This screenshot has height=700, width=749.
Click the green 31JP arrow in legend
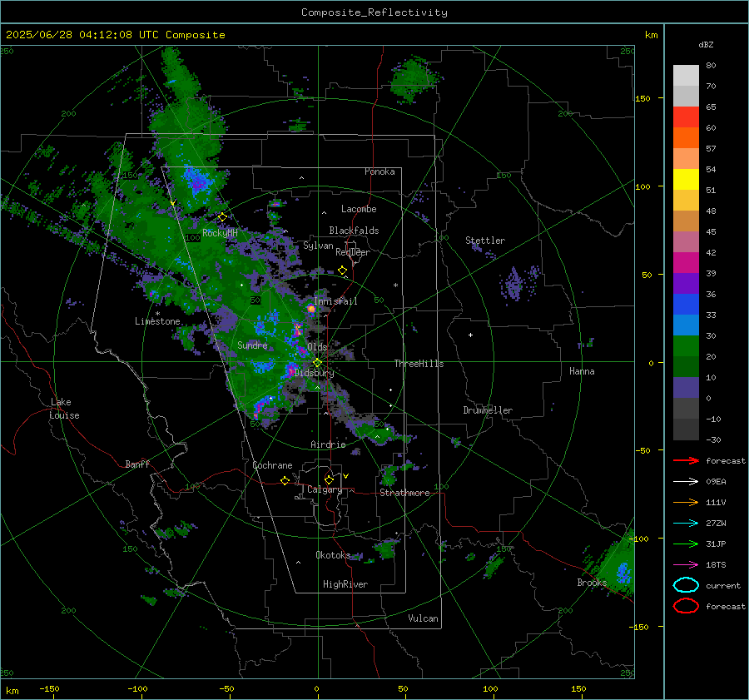686,544
